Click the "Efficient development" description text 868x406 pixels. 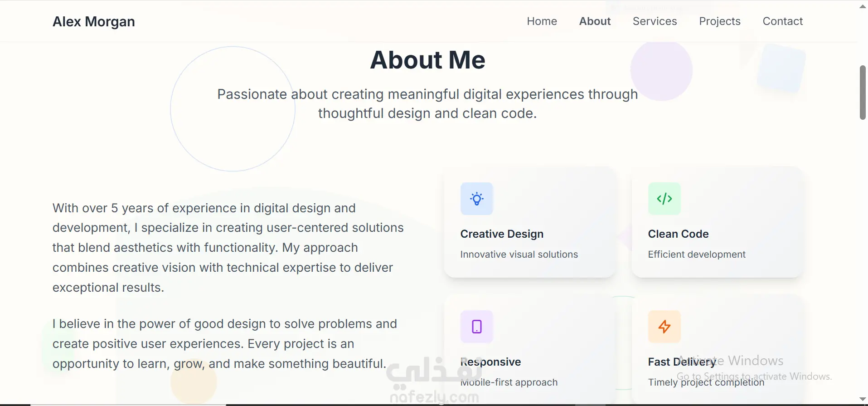pyautogui.click(x=696, y=254)
